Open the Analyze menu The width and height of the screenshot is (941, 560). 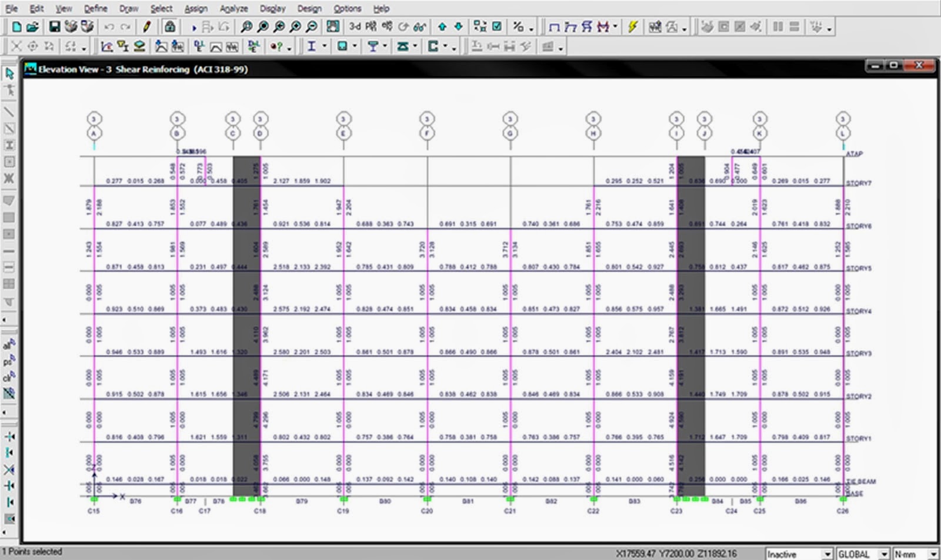[233, 9]
